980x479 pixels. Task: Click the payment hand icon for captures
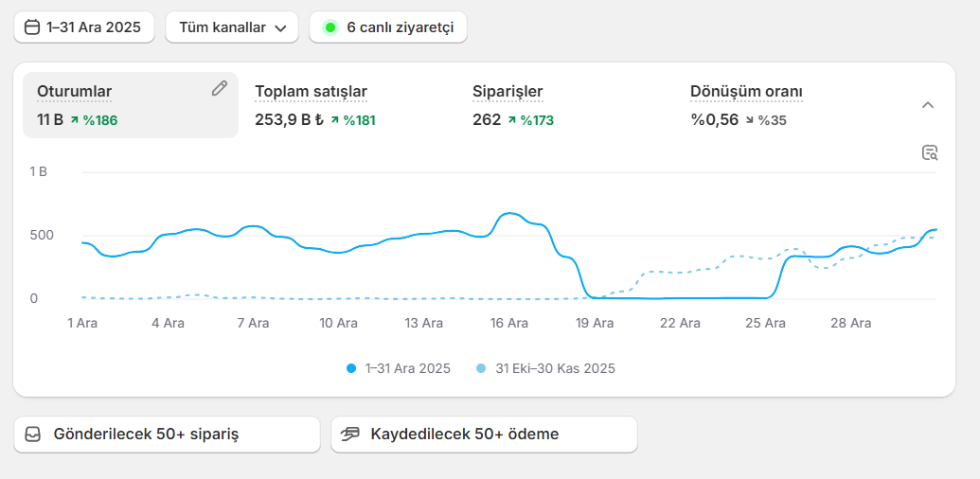[x=350, y=435]
